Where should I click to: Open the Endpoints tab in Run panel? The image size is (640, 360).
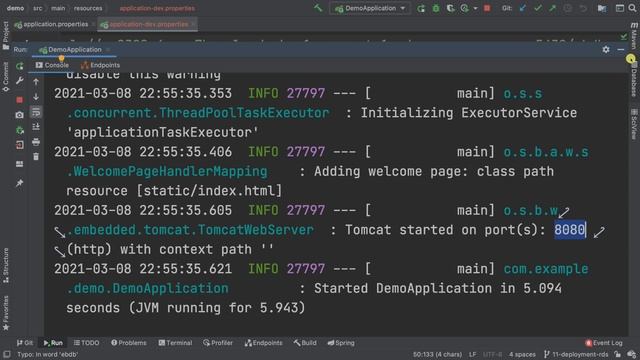(100, 65)
